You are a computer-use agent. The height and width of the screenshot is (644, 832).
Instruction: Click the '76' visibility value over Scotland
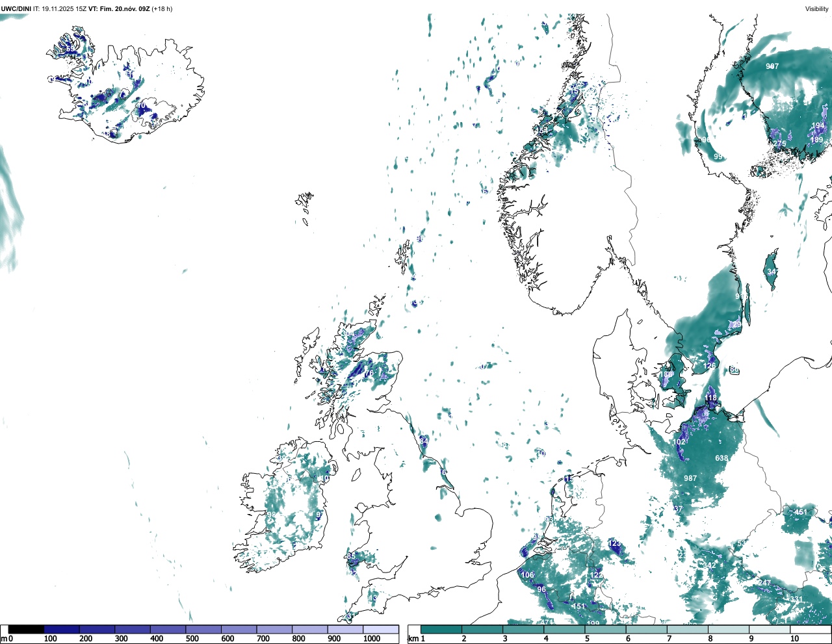[x=369, y=374]
